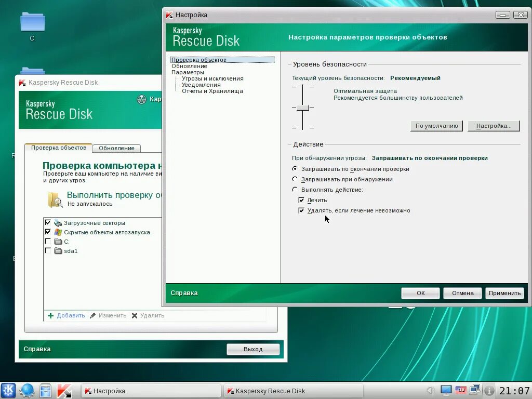This screenshot has height=399, width=532.
Task: Toggle the 'Лечить' checkbox
Action: tap(301, 200)
